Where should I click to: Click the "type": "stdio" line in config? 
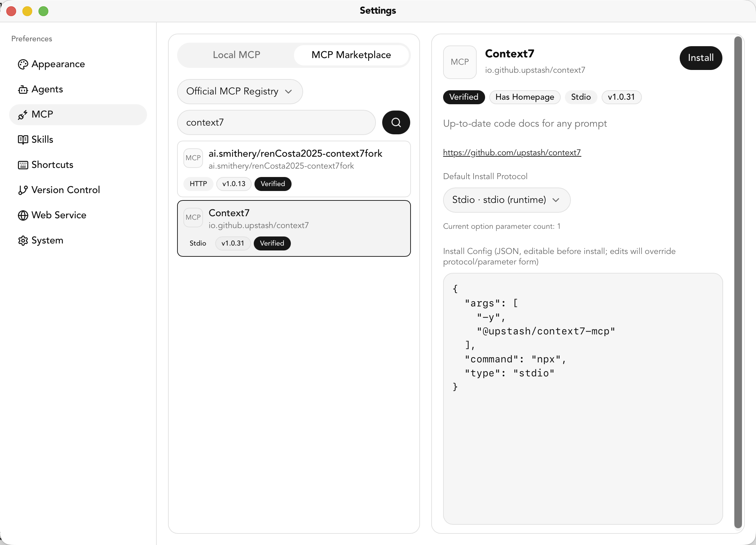510,373
